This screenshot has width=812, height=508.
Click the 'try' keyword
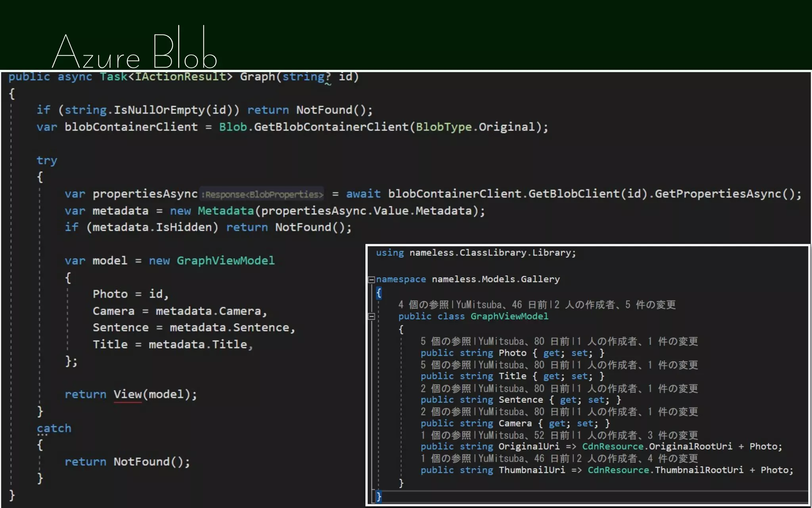click(47, 160)
